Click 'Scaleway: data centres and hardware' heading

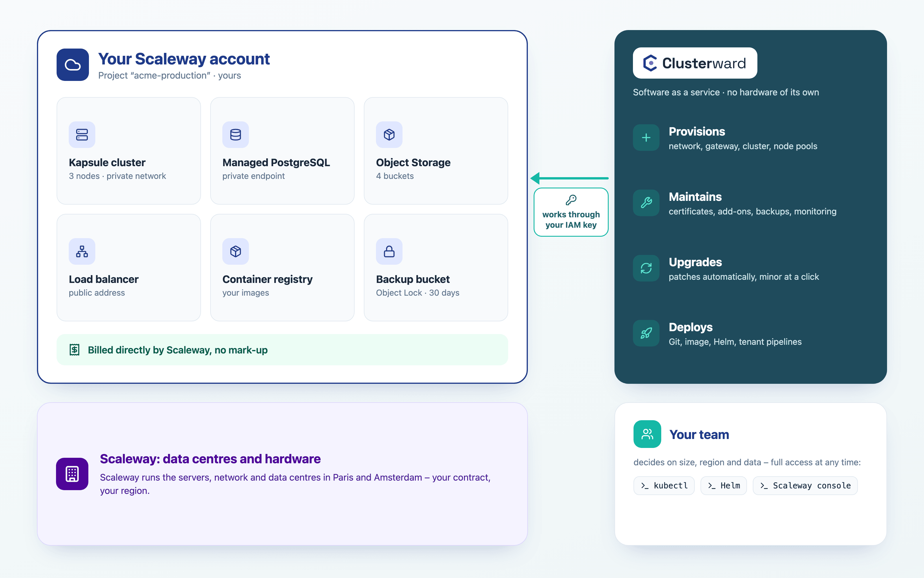point(210,459)
